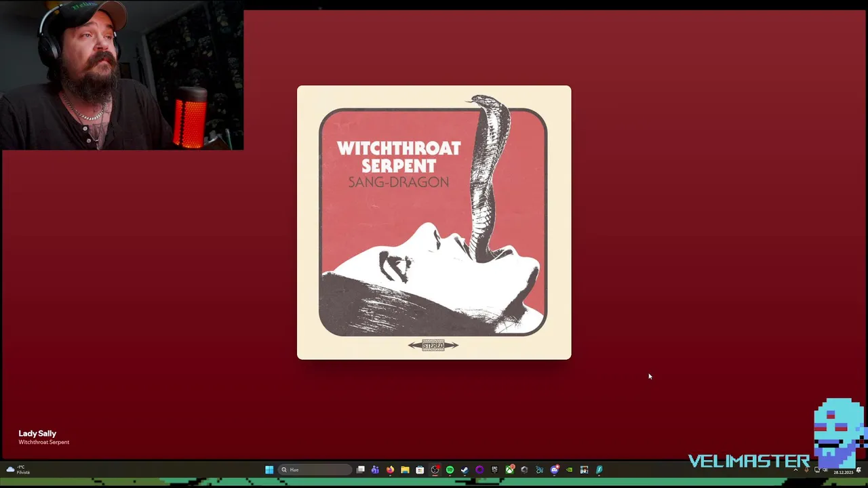Switch to Spotify in the taskbar
Viewport: 868px width, 488px height.
[x=450, y=470]
